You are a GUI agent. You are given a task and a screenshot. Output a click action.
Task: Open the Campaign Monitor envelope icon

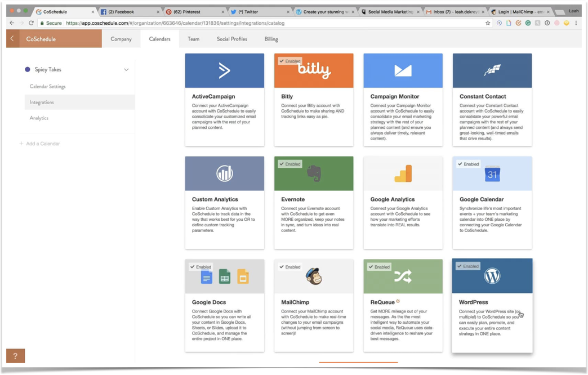403,70
